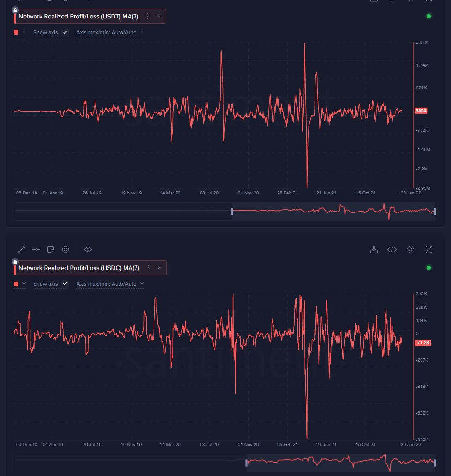Screen dimensions: 451x476
Task: Click the left range handle of USDC brush
Action: (x=246, y=463)
